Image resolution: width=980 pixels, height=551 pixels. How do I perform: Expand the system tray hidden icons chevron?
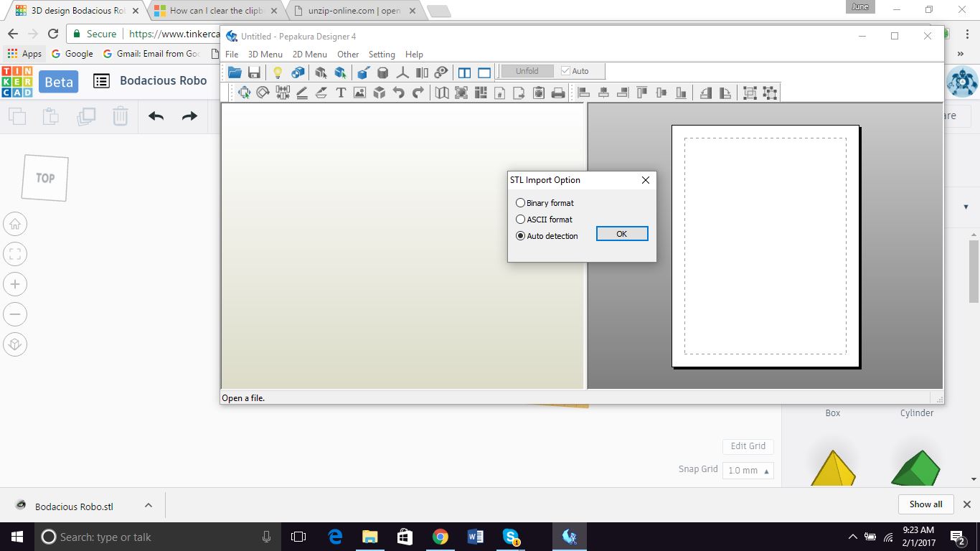point(852,536)
